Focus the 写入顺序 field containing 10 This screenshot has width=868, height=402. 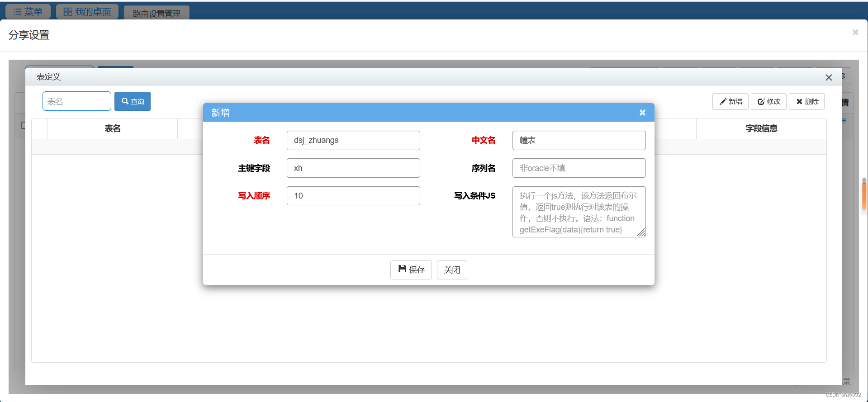[353, 196]
